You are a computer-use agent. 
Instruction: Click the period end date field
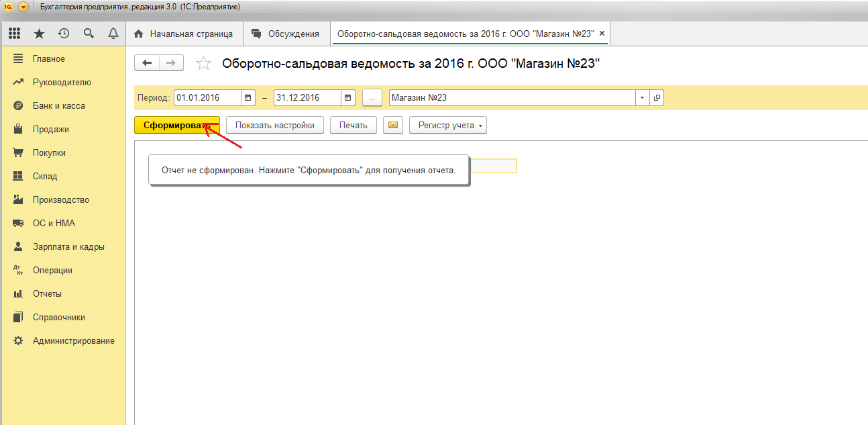pos(307,97)
